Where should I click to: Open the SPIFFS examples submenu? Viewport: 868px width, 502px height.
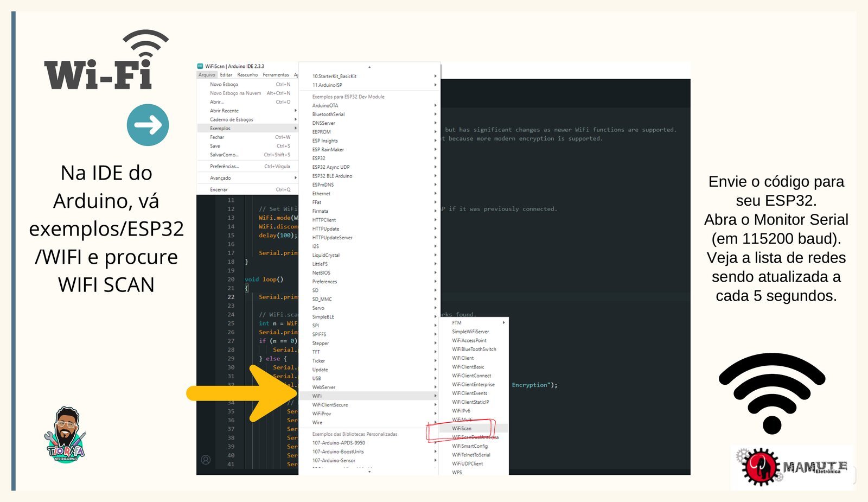coord(369,334)
